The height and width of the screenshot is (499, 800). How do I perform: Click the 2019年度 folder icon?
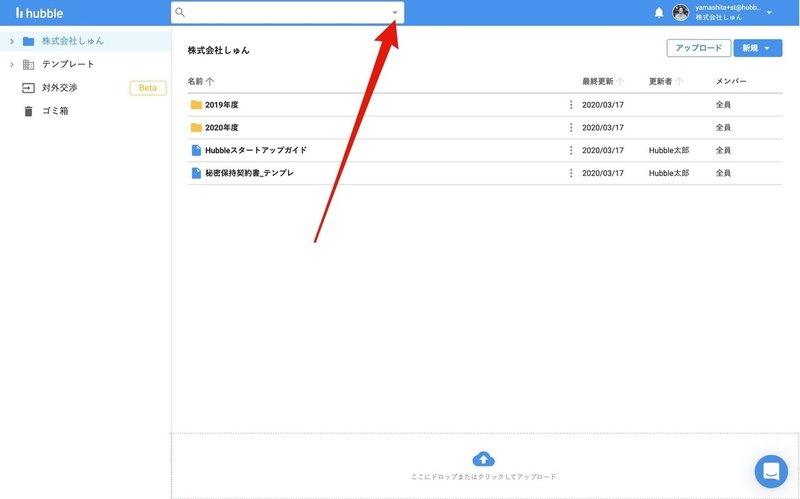[196, 105]
